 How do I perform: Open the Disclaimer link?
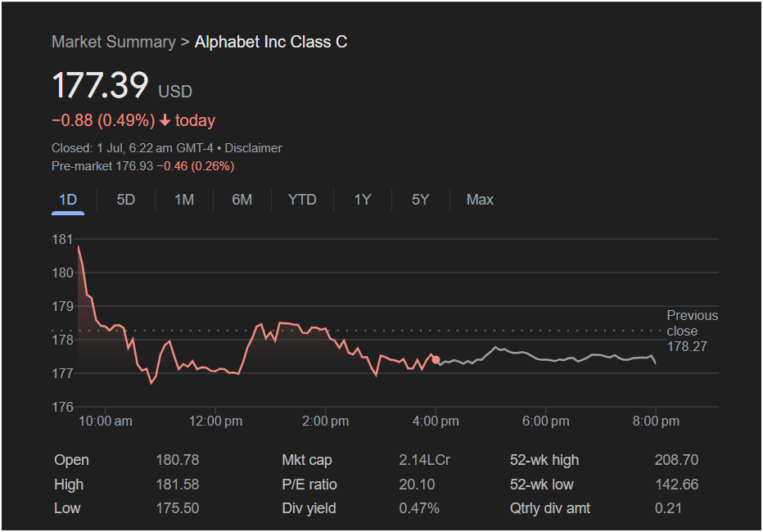[x=253, y=148]
